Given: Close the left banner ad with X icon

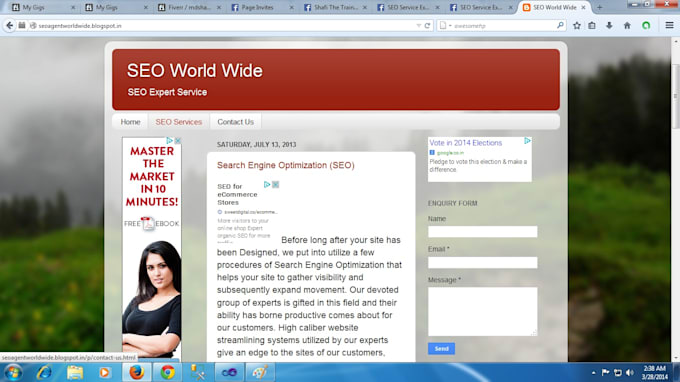Looking at the screenshot, I should (x=177, y=141).
